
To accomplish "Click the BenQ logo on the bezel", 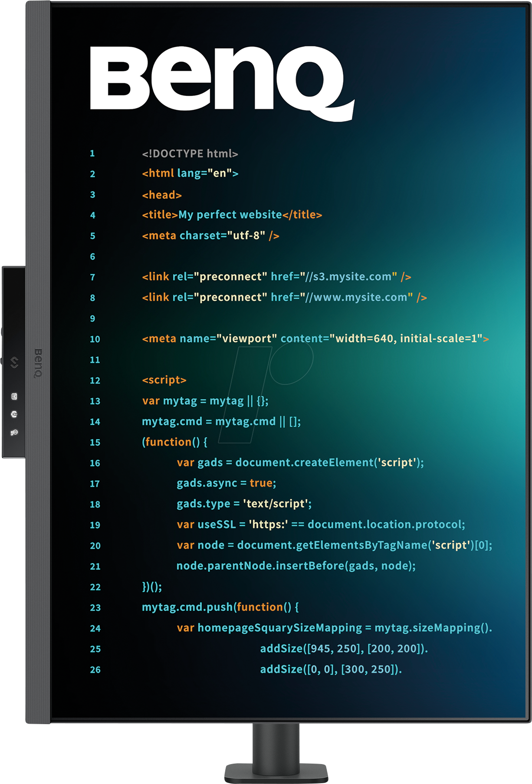I will (x=38, y=363).
